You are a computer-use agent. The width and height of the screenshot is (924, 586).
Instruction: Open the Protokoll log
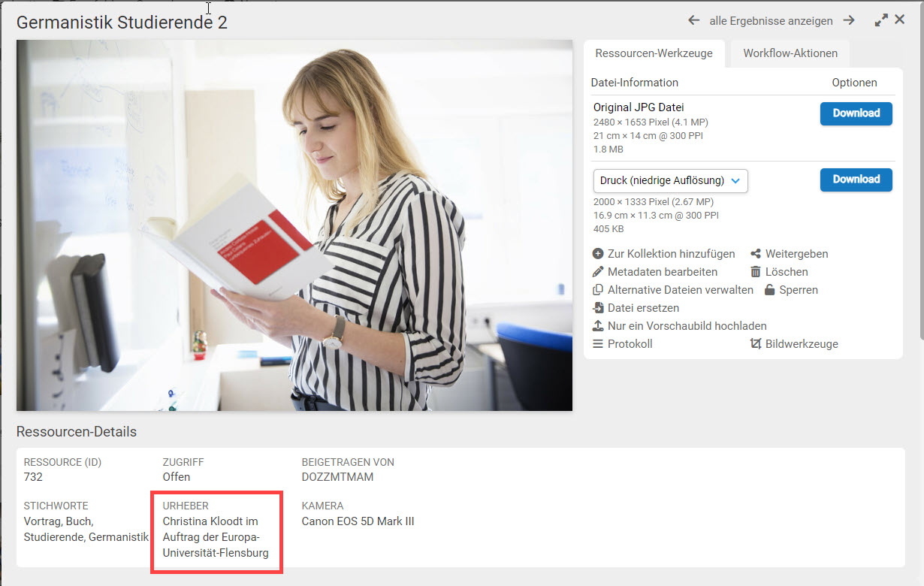[x=630, y=344]
